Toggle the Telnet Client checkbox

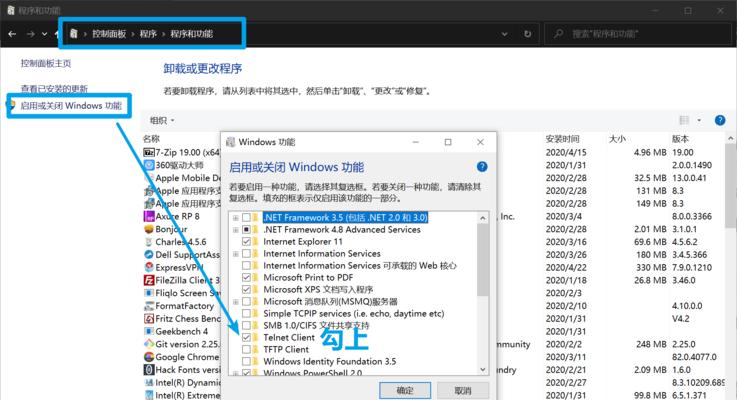[246, 337]
